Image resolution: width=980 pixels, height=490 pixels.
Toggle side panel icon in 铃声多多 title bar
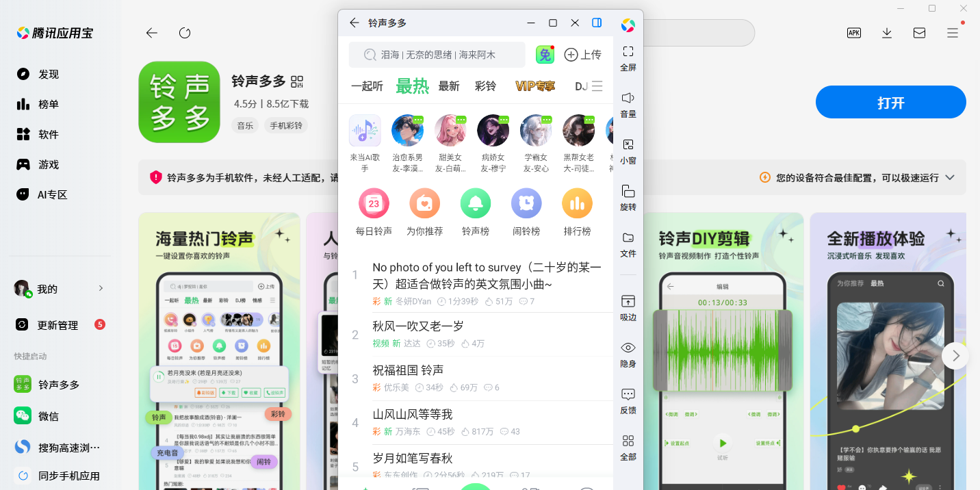tap(597, 23)
